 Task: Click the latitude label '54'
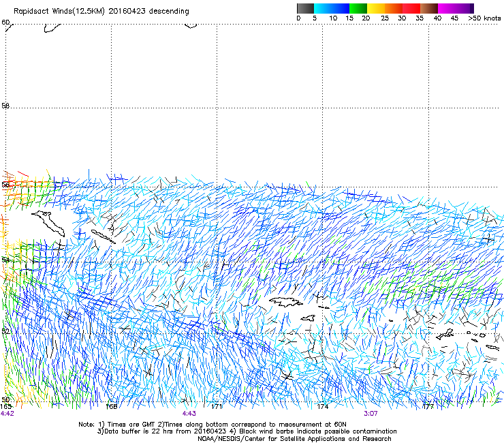(x=5, y=260)
